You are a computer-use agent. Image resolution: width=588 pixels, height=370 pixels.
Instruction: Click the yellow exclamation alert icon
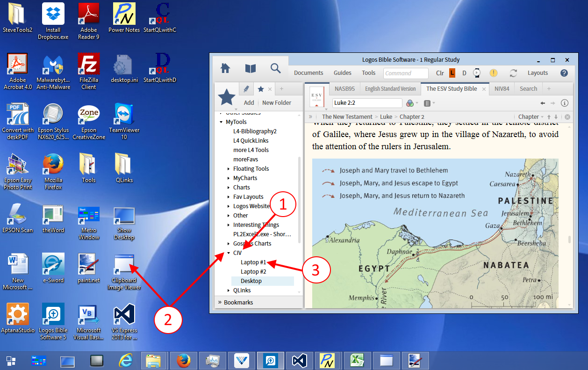[x=494, y=73]
